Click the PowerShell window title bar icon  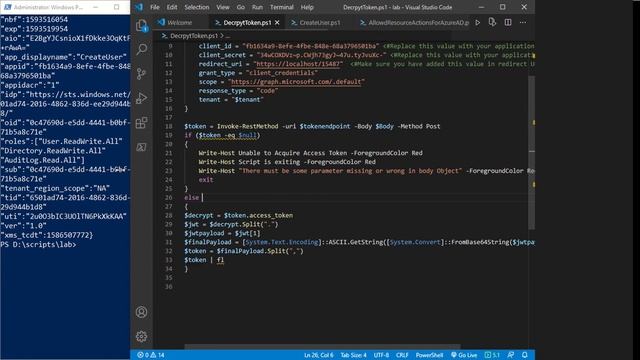pos(8,7)
